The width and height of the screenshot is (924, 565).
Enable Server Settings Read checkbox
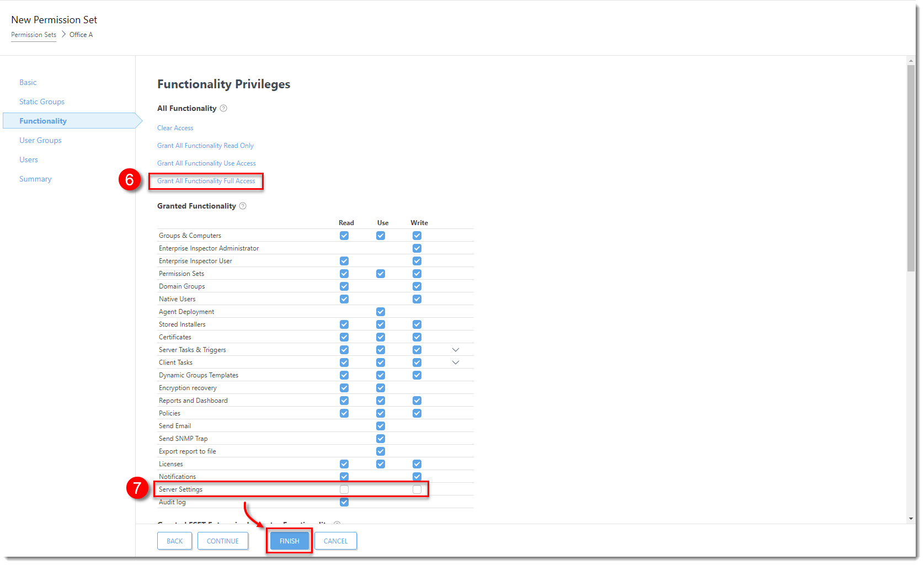pos(344,489)
